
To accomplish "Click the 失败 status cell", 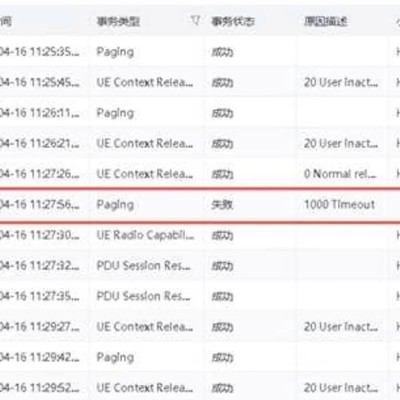I will pos(222,205).
